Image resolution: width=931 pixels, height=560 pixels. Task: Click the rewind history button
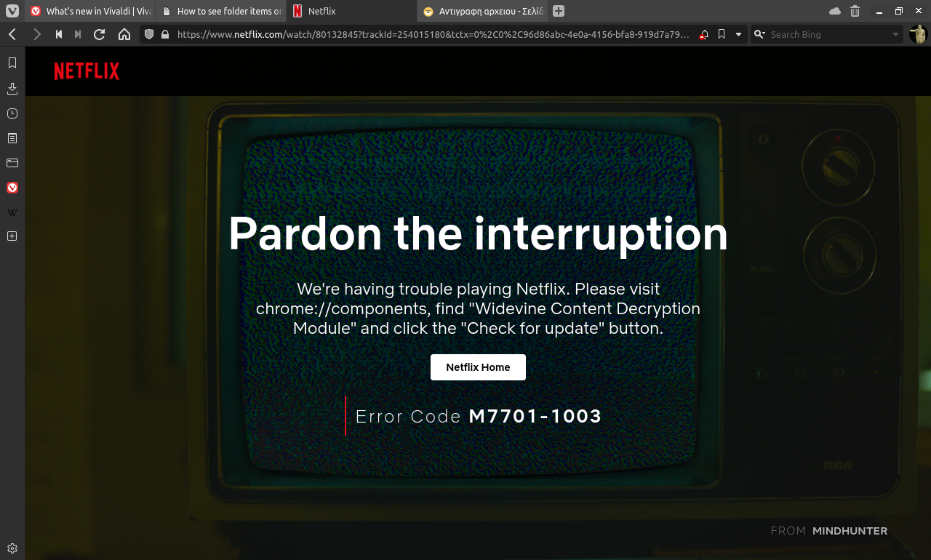pos(59,34)
